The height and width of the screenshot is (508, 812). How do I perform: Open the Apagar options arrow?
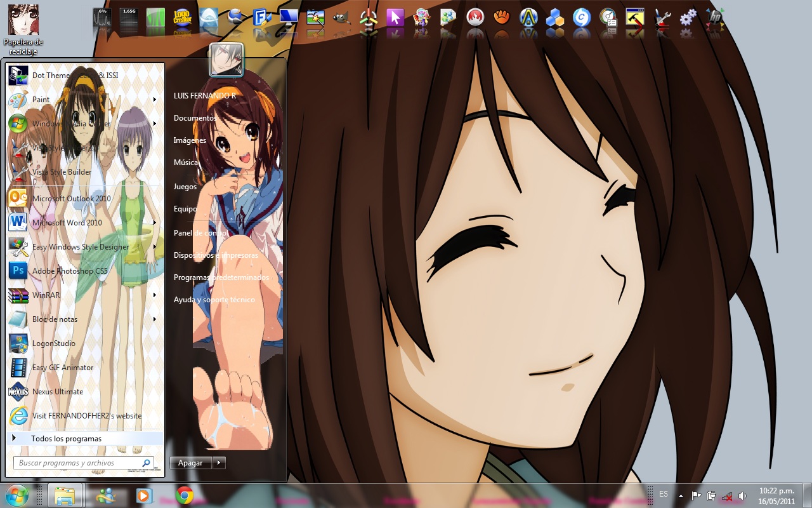click(219, 462)
